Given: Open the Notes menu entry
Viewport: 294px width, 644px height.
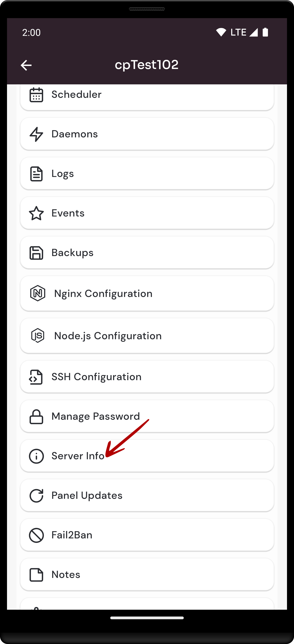Looking at the screenshot, I should pyautogui.click(x=147, y=574).
